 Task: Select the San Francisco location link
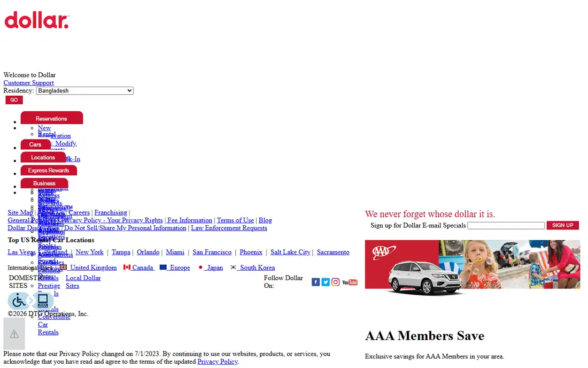click(212, 252)
